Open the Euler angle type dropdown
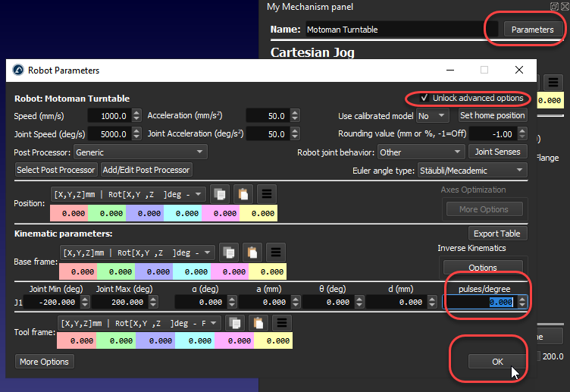The width and height of the screenshot is (570, 392). [471, 171]
